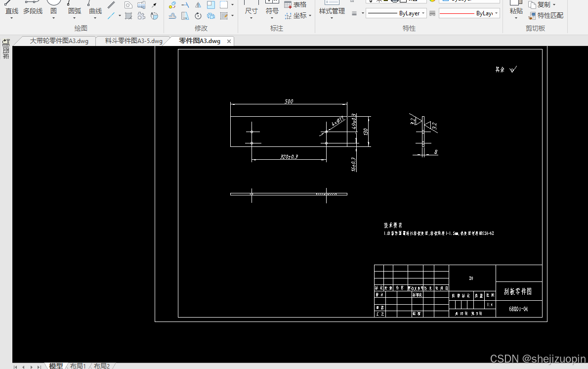This screenshot has width=588, height=369.
Task: Click the 表格 (Table) button
Action: 295,5
